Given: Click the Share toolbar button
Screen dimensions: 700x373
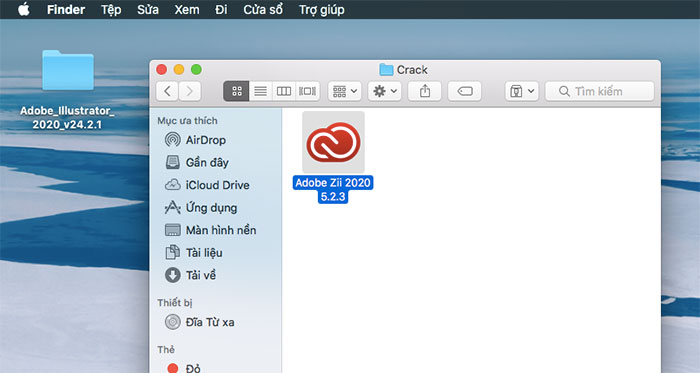Looking at the screenshot, I should pos(425,91).
